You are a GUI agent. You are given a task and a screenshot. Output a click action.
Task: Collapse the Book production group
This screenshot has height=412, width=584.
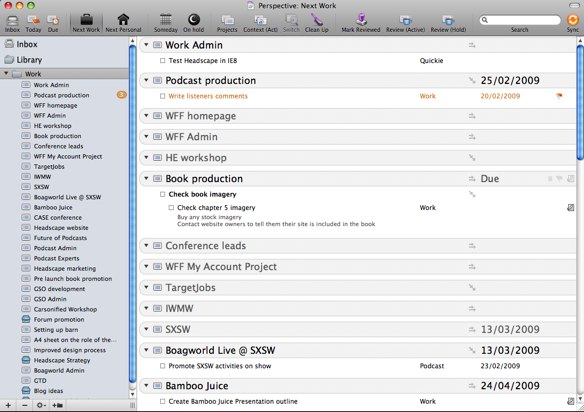click(146, 178)
